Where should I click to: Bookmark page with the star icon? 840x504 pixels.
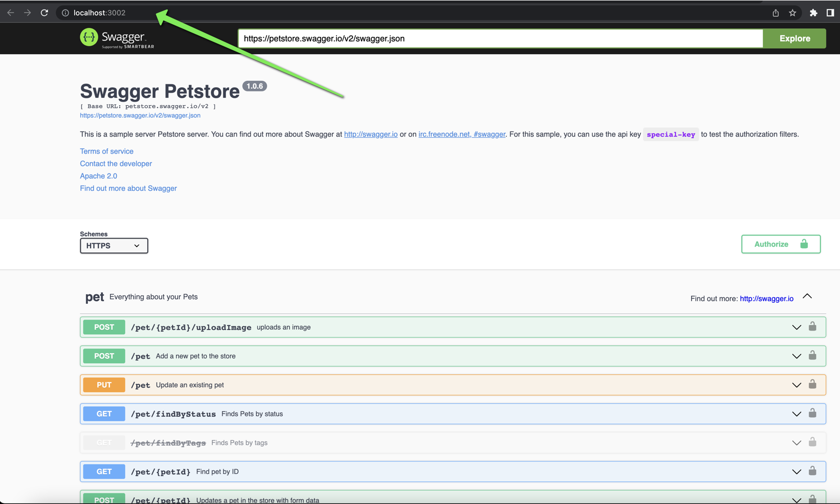tap(792, 13)
